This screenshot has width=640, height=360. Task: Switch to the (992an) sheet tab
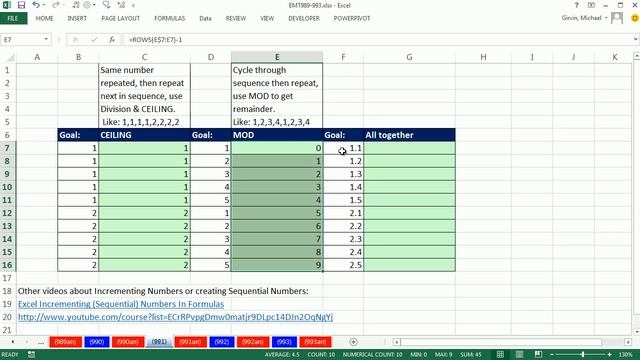click(253, 342)
